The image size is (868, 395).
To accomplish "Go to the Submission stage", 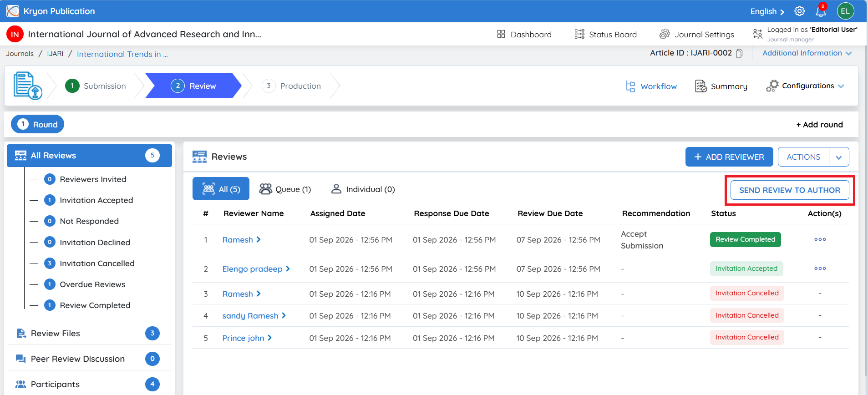I will (x=96, y=86).
